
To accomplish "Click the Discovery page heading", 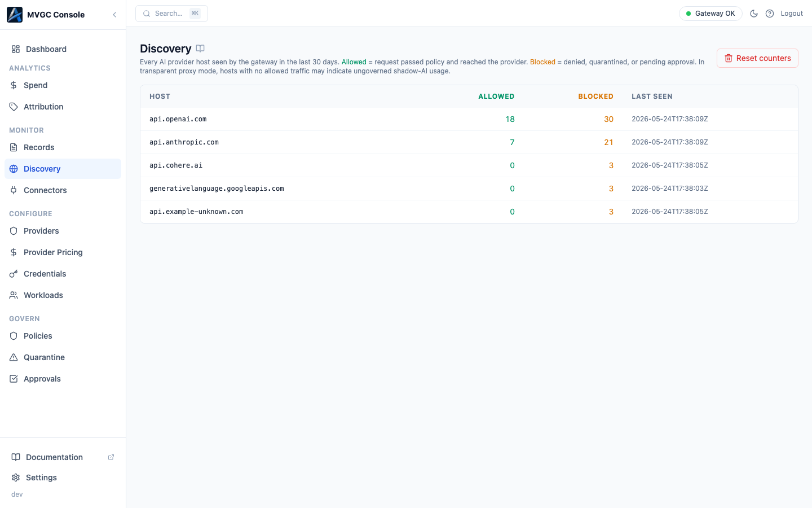I will pyautogui.click(x=165, y=49).
